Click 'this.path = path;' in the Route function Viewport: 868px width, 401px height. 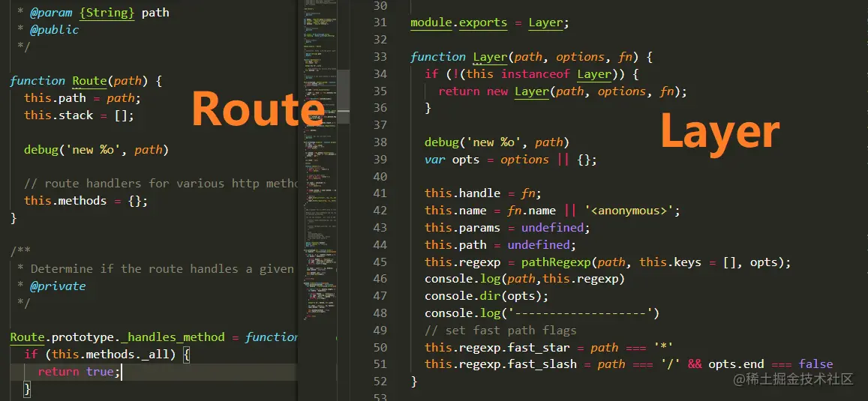83,98
